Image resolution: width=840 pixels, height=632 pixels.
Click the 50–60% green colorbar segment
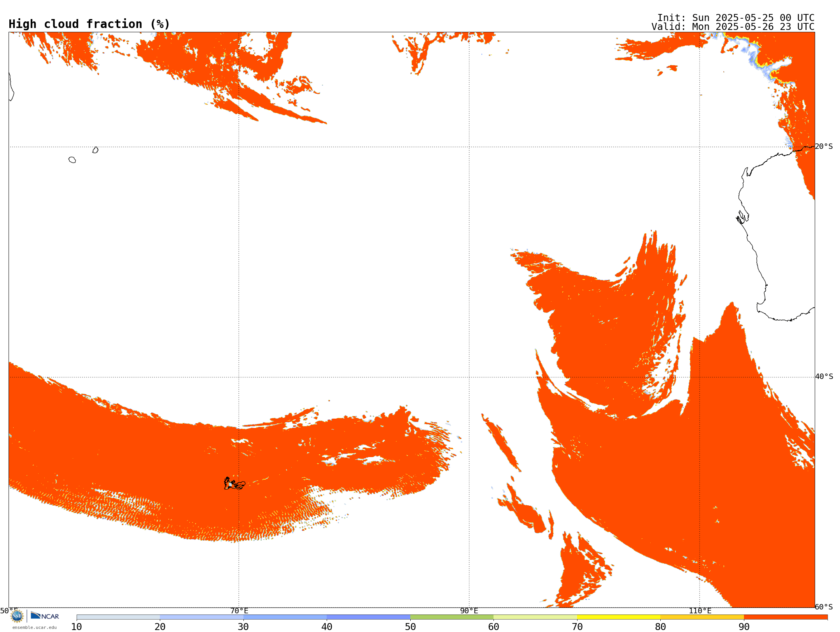tap(452, 617)
